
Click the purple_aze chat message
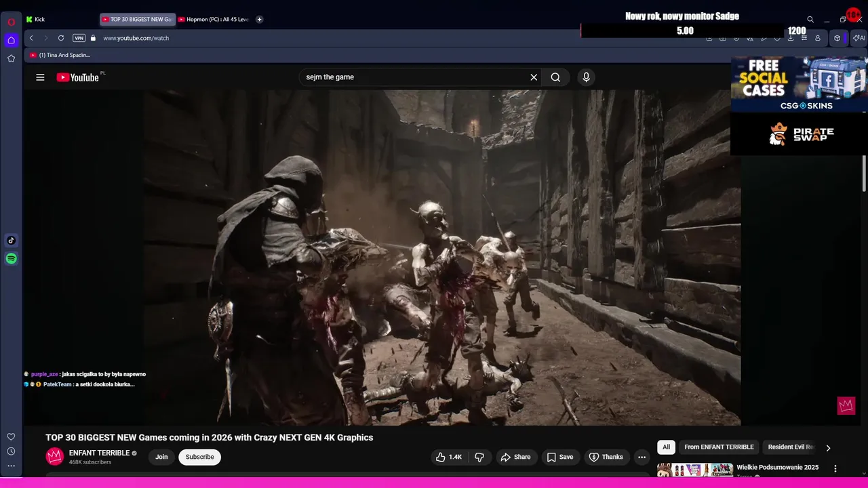[85, 374]
